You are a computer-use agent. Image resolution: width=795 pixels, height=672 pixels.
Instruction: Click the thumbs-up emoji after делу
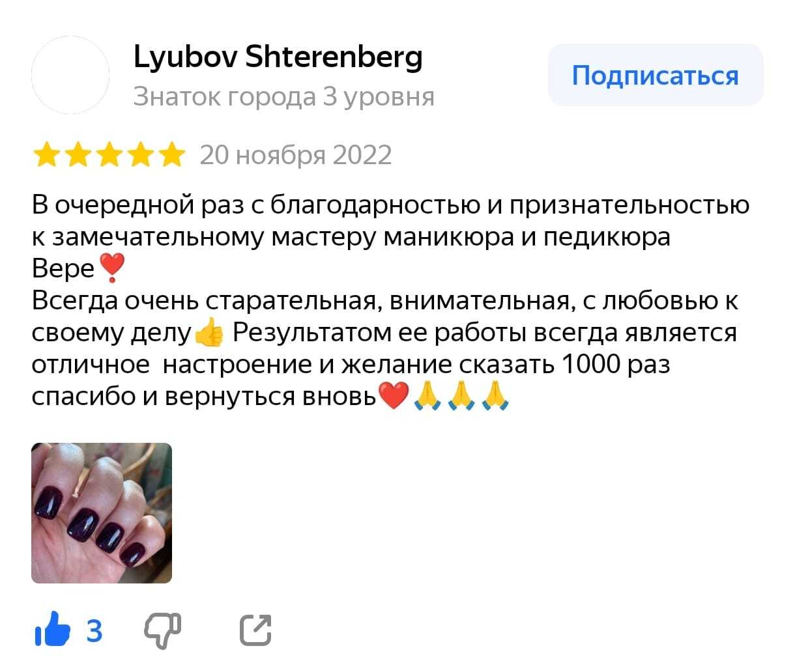pos(209,333)
